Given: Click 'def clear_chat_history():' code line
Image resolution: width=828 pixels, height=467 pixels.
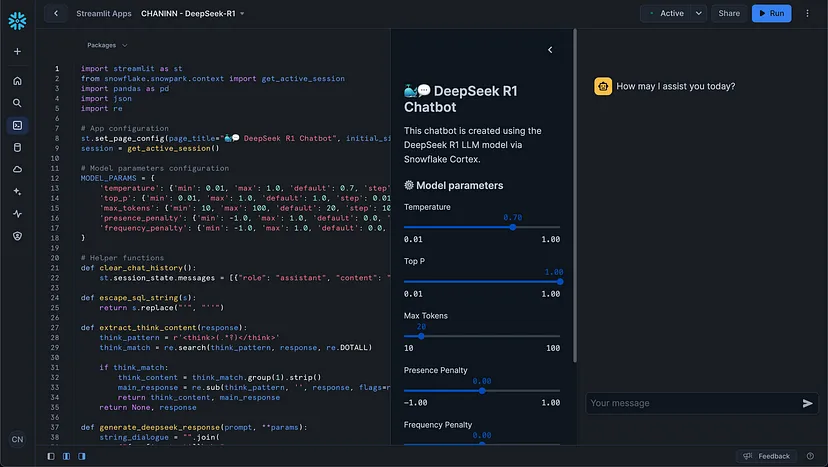Looking at the screenshot, I should [x=138, y=268].
